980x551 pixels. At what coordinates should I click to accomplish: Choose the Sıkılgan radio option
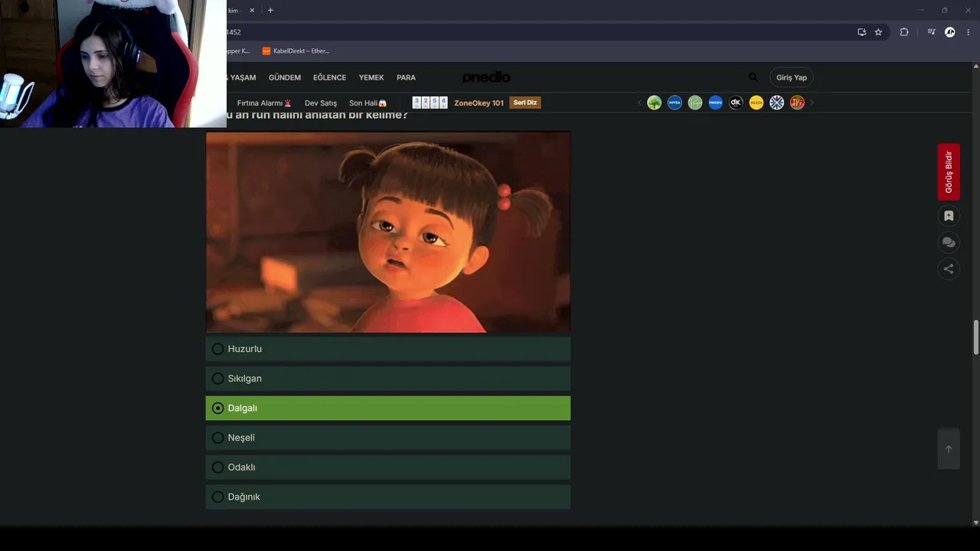pos(388,379)
